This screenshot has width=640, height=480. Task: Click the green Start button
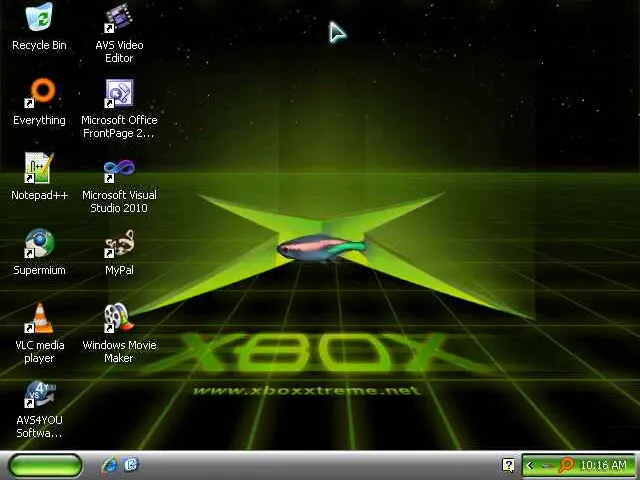tap(45, 465)
